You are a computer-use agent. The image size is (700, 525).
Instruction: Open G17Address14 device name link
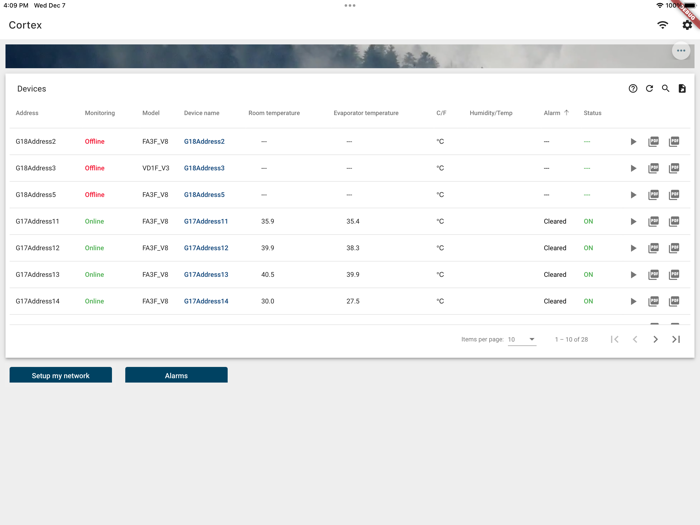coord(206,301)
